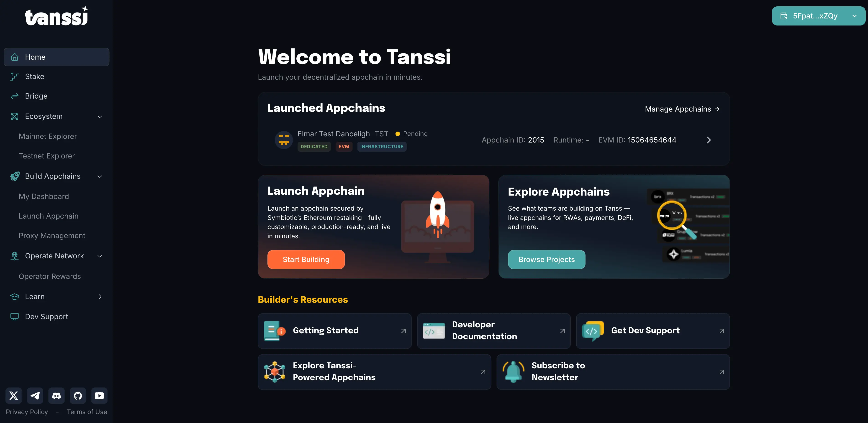The width and height of the screenshot is (868, 423).
Task: Click the Subscribe to Newsletter bell icon
Action: (x=513, y=372)
